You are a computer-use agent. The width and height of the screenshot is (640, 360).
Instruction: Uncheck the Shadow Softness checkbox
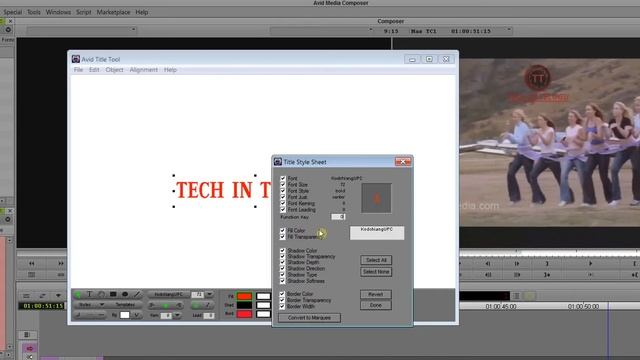tap(282, 281)
